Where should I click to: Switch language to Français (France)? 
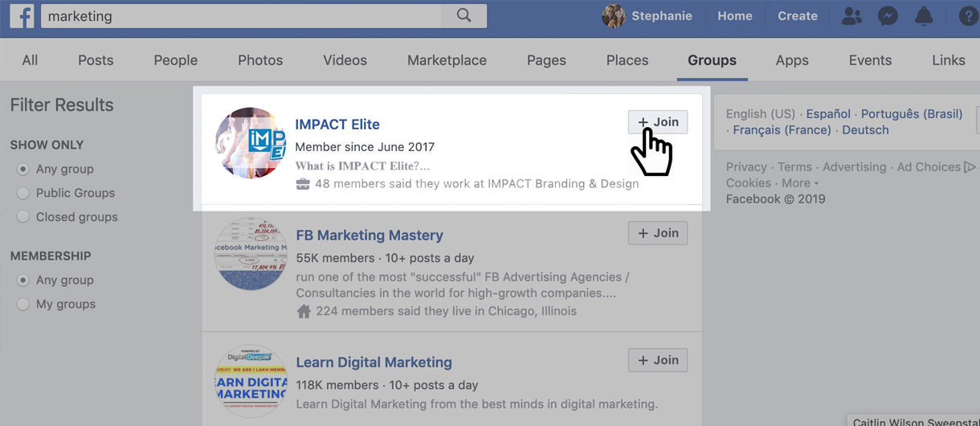click(x=782, y=129)
